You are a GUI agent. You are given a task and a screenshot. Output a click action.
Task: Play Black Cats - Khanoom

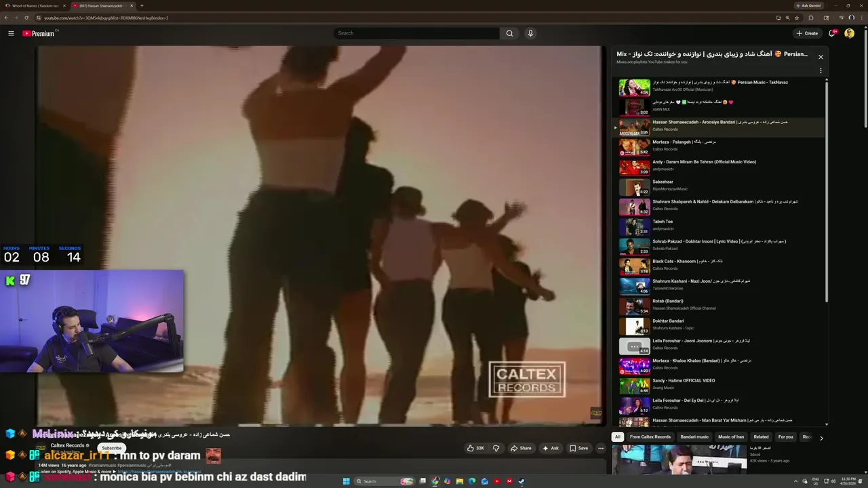point(719,266)
